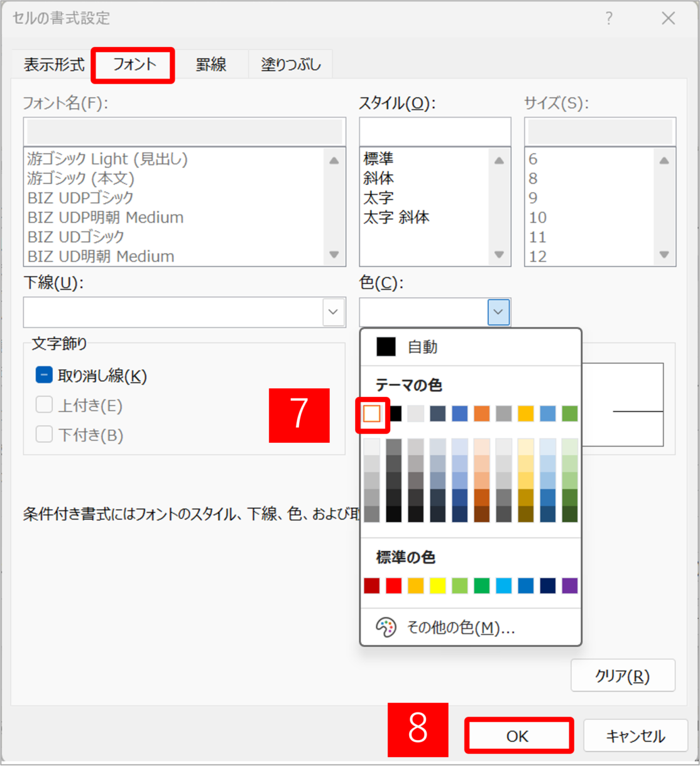Click the スタイル input field
Screen dimensions: 700x779
tap(435, 132)
